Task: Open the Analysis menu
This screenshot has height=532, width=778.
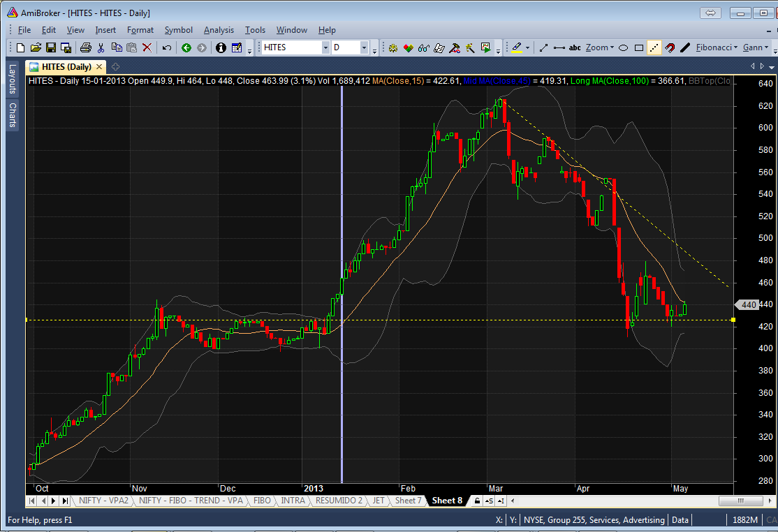Action: [219, 30]
